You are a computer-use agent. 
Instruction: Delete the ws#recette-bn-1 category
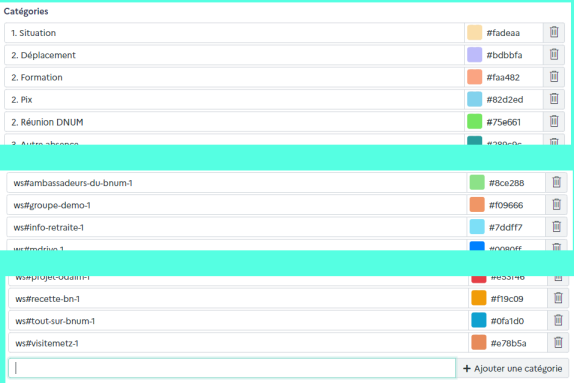(558, 298)
